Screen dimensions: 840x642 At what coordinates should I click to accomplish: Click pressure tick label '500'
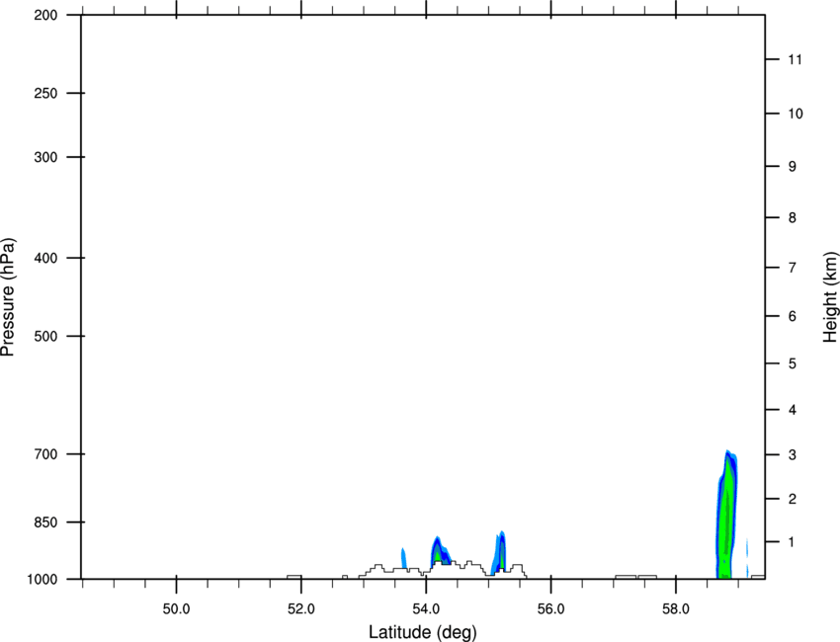45,336
